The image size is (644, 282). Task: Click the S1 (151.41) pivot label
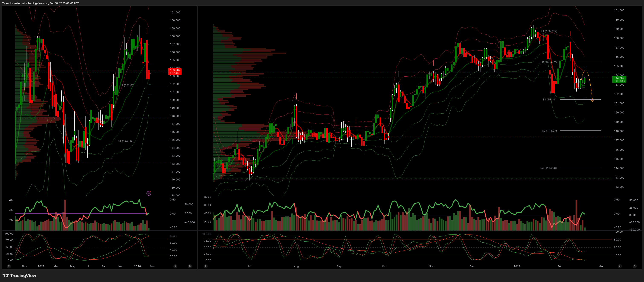pyautogui.click(x=550, y=100)
